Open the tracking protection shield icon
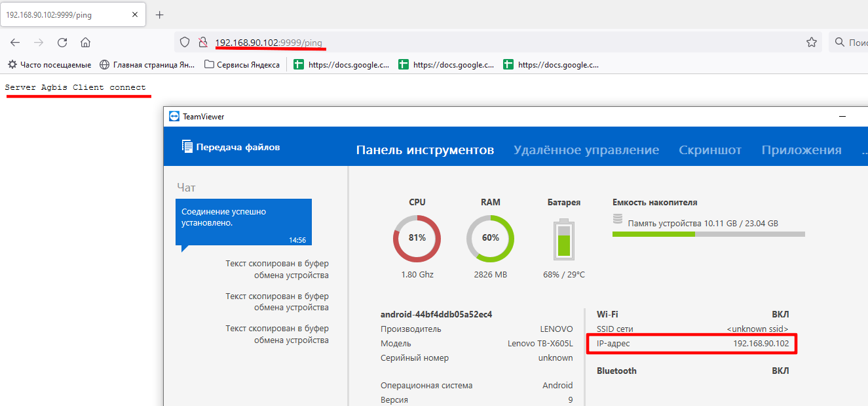868x406 pixels. (x=185, y=43)
